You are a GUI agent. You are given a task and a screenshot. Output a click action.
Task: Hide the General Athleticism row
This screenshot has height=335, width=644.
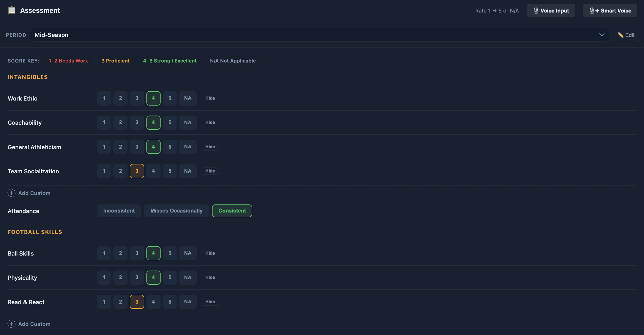(x=210, y=147)
